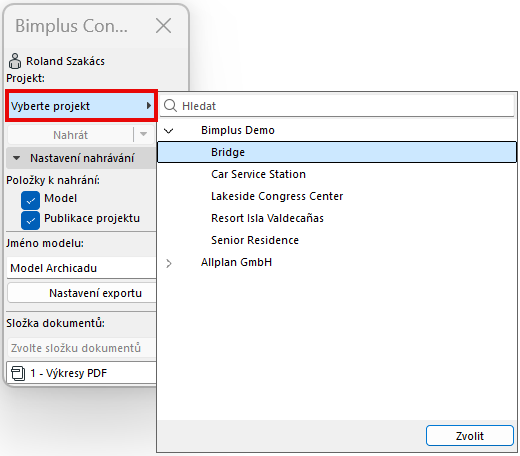This screenshot has height=456, width=520.
Task: Click the Roland Szakács user name
Action: pos(65,61)
